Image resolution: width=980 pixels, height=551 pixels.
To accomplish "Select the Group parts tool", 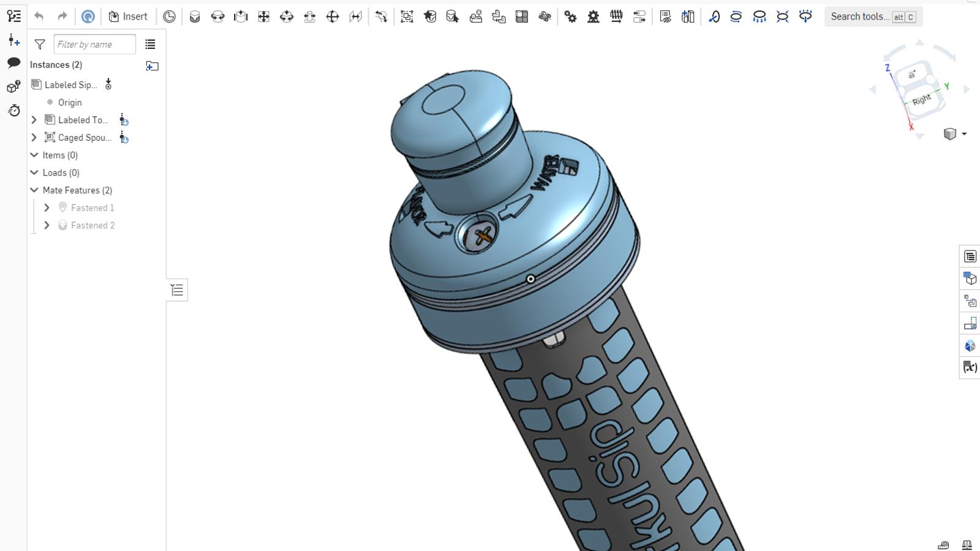I will pyautogui.click(x=406, y=17).
